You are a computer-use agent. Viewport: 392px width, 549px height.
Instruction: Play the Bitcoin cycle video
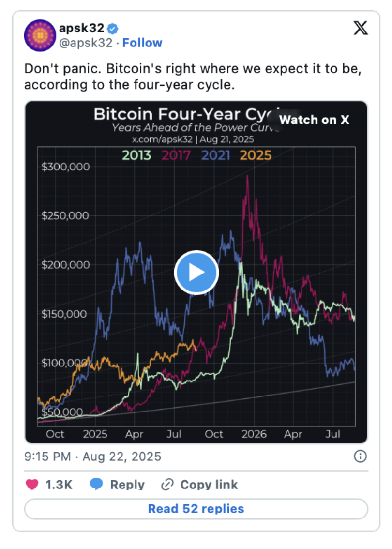tap(196, 273)
